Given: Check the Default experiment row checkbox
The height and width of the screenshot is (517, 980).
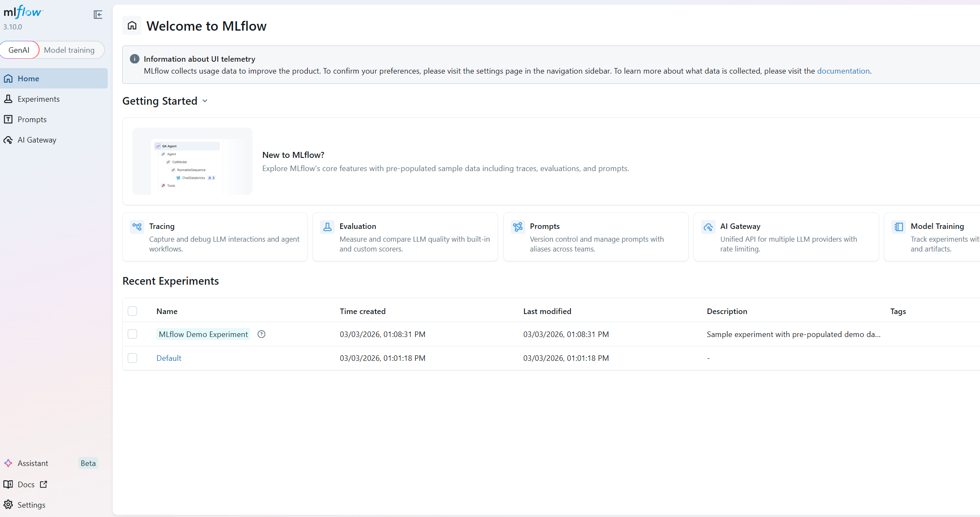Looking at the screenshot, I should (132, 358).
